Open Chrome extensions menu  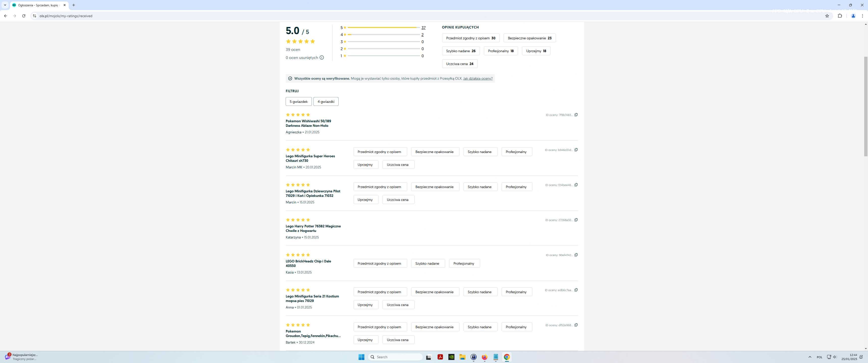840,16
